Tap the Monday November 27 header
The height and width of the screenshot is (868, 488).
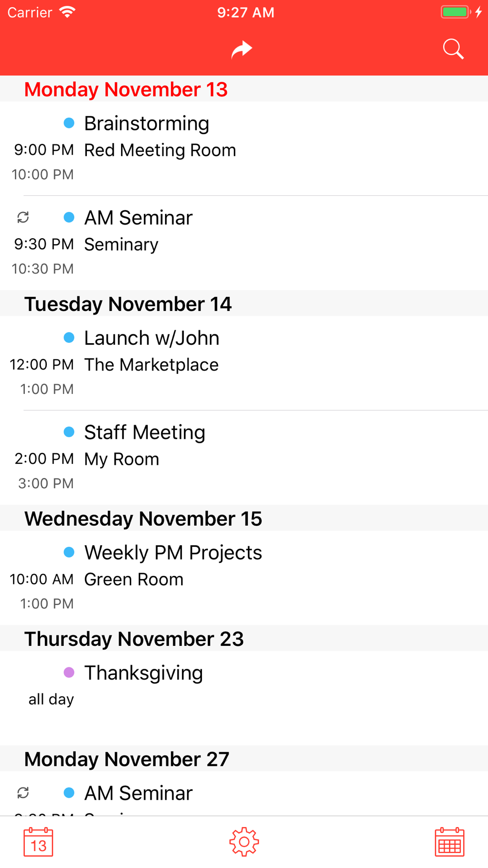(244, 759)
